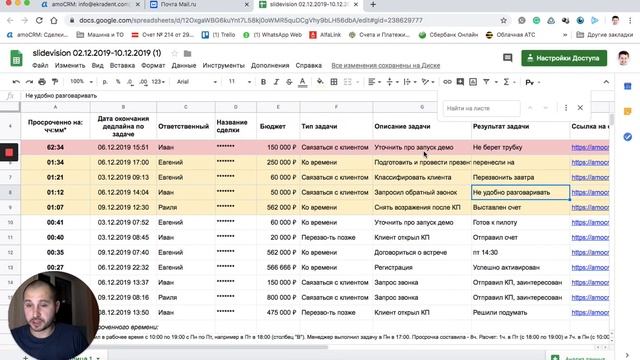Open the Trello bookmark
640x360 pixels.
coord(219,35)
